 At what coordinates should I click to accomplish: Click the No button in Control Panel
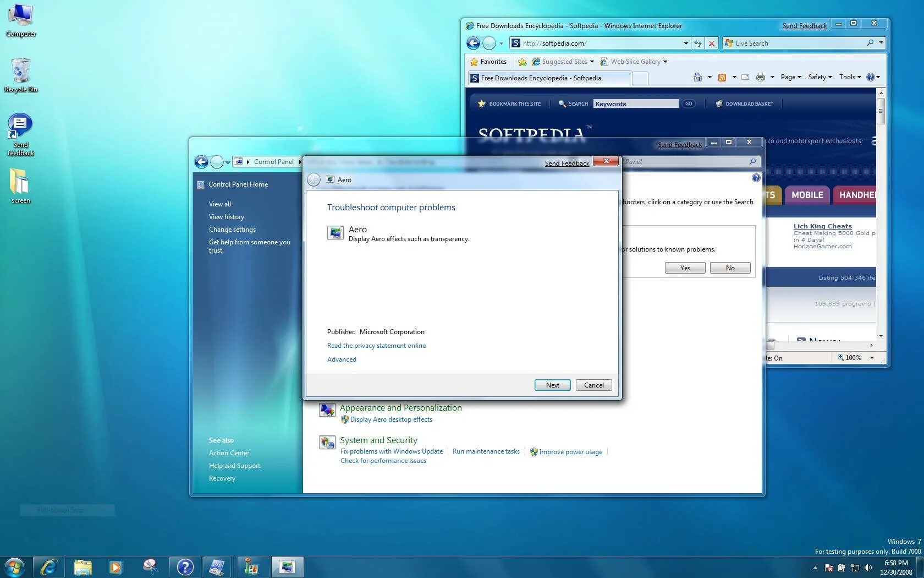pyautogui.click(x=730, y=268)
